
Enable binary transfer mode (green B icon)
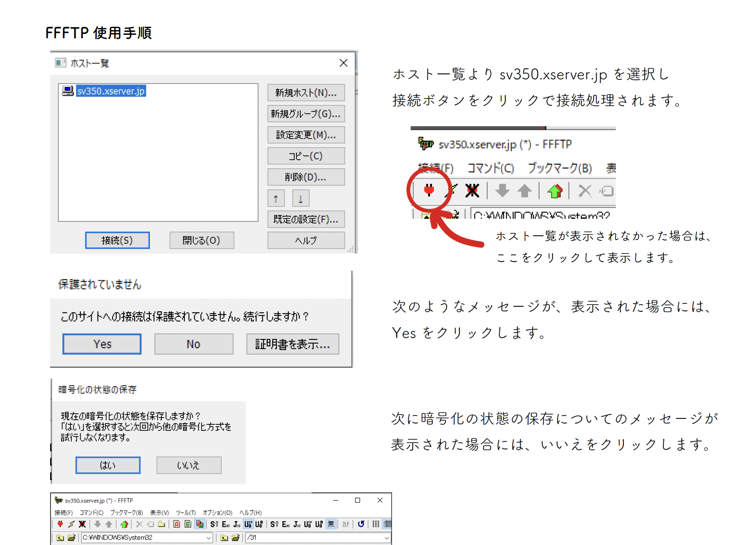coord(188,524)
